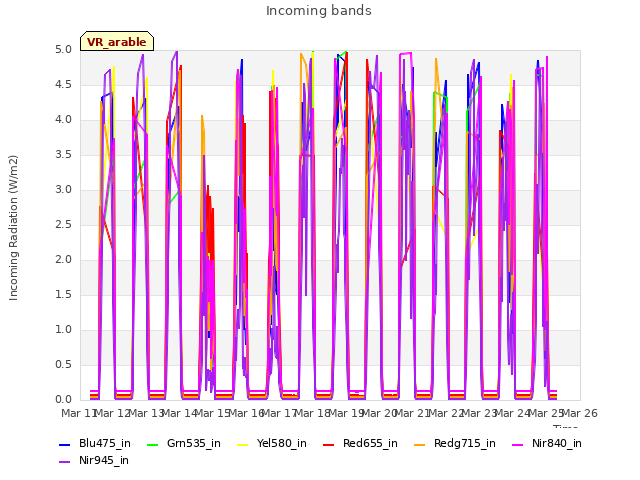
Task: Click the Mar 18 x-axis date label
Action: [x=313, y=413]
